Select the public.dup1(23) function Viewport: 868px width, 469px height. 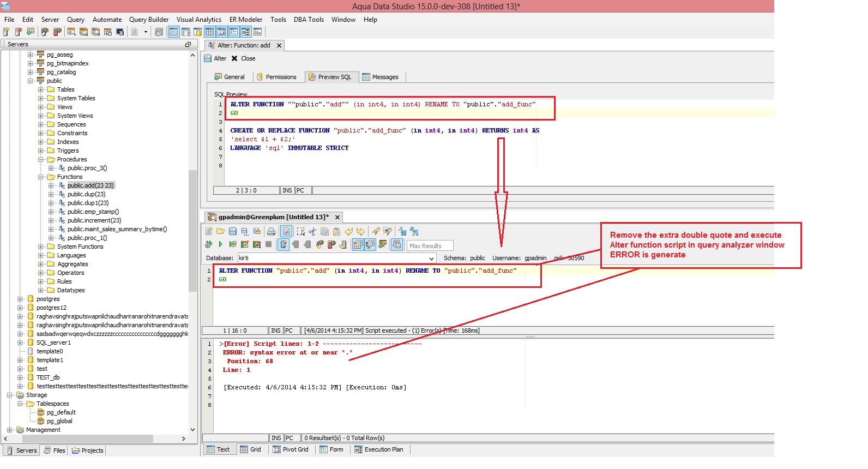(88, 203)
